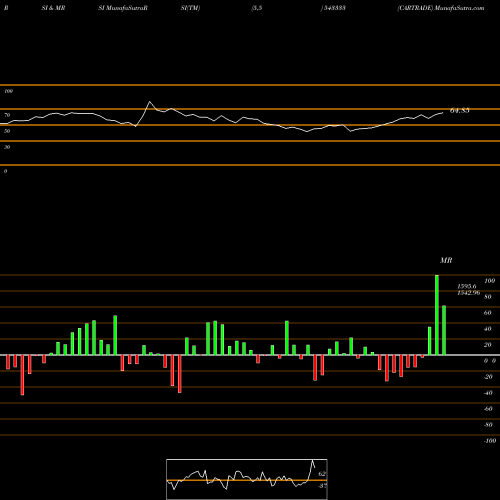Click the 80 label on the MR axis
The width and height of the screenshot is (500, 500).
pos(488,297)
